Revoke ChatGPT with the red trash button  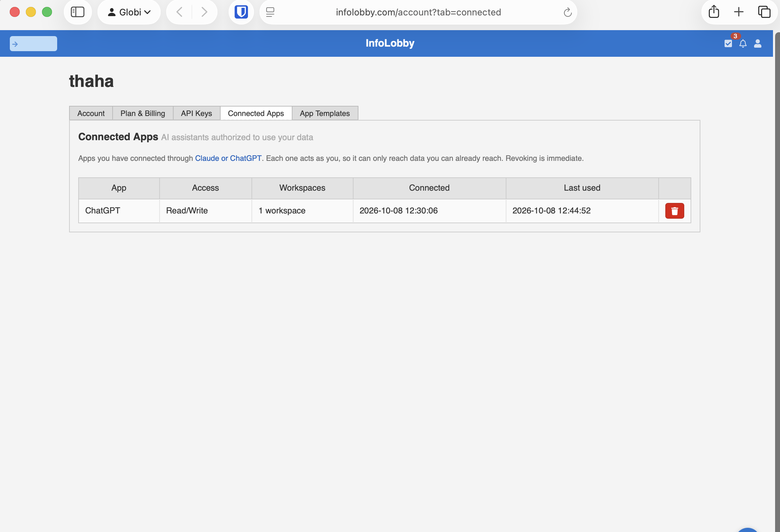pyautogui.click(x=674, y=211)
